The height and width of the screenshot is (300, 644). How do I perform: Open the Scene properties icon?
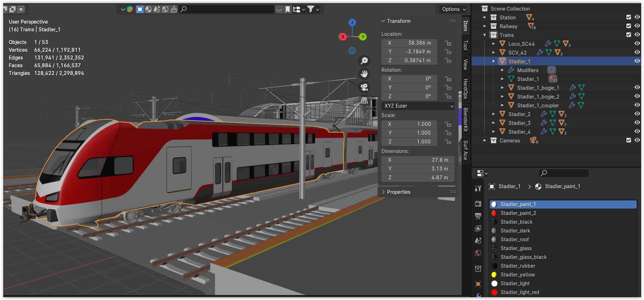coord(478,241)
